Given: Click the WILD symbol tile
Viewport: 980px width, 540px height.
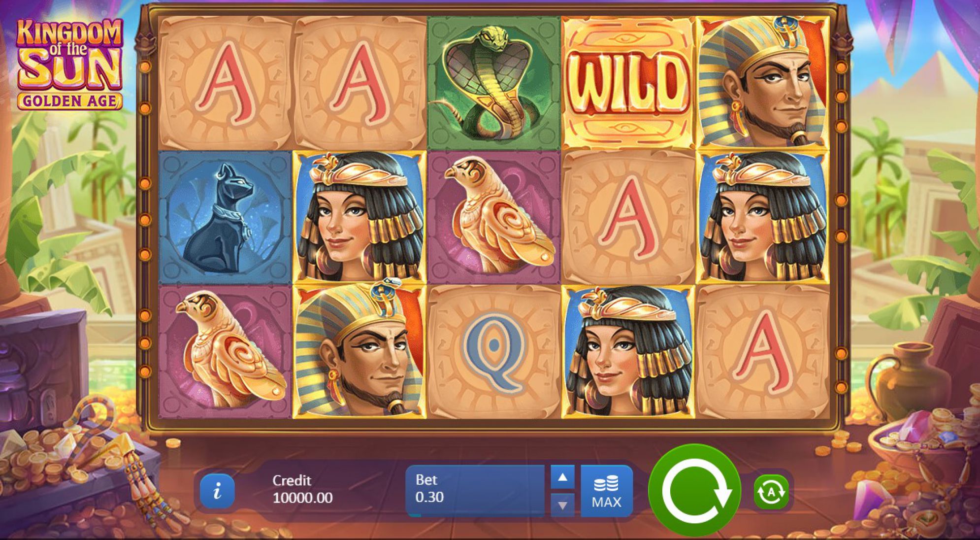Looking at the screenshot, I should coord(628,82).
